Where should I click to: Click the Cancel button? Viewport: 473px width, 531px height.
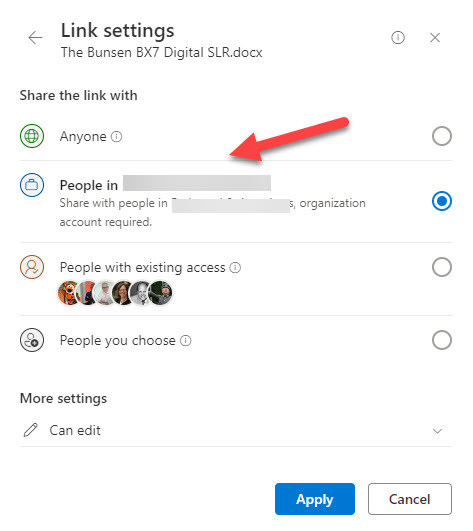(x=410, y=499)
